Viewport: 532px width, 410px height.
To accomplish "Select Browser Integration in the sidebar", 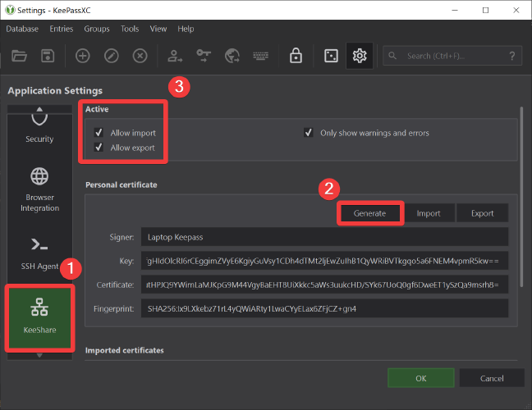I will click(39, 189).
